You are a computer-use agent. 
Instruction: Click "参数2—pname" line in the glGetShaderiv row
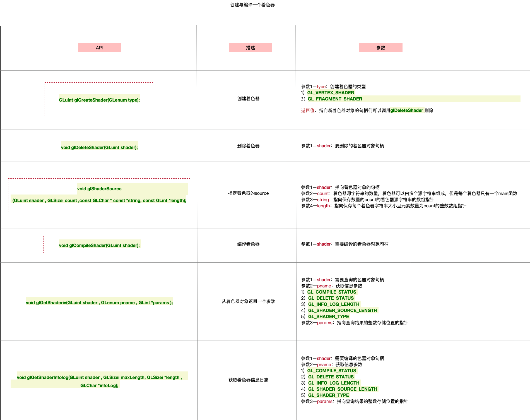(x=332, y=286)
